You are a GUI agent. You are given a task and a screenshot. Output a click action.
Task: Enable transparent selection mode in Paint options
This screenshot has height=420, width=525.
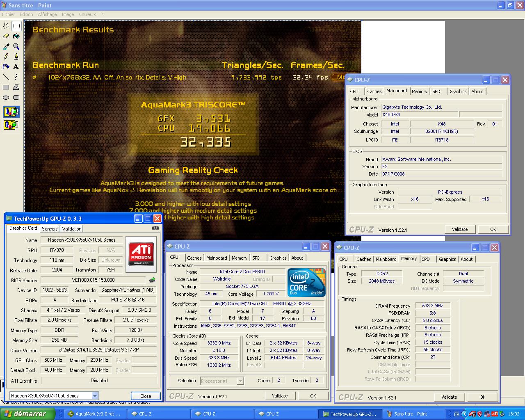click(11, 124)
